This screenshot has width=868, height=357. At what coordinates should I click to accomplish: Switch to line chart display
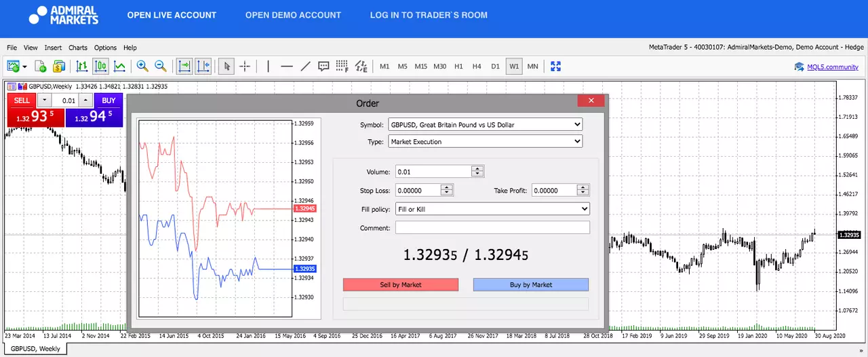119,66
